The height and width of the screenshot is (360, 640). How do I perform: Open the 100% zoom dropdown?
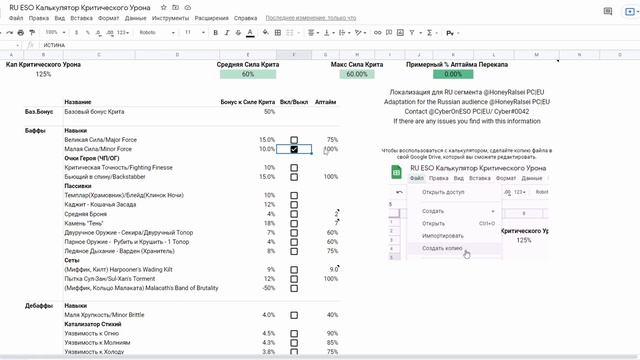pos(55,33)
